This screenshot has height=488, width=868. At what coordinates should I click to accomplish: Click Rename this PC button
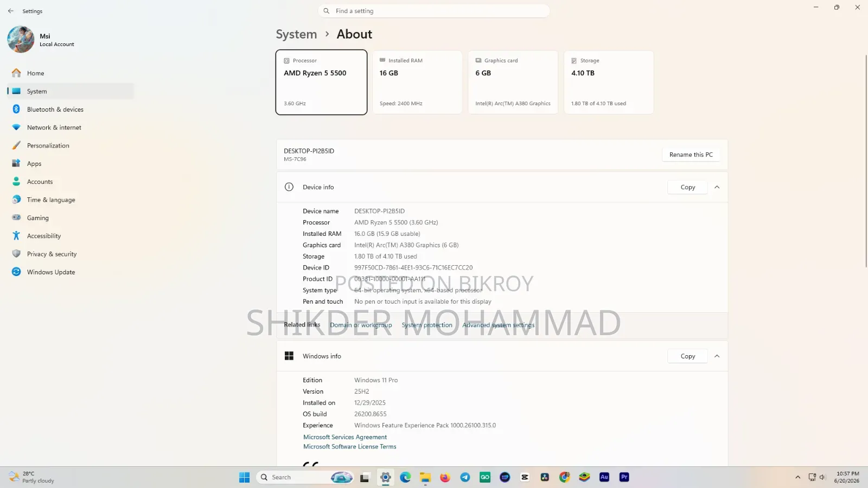coord(691,155)
